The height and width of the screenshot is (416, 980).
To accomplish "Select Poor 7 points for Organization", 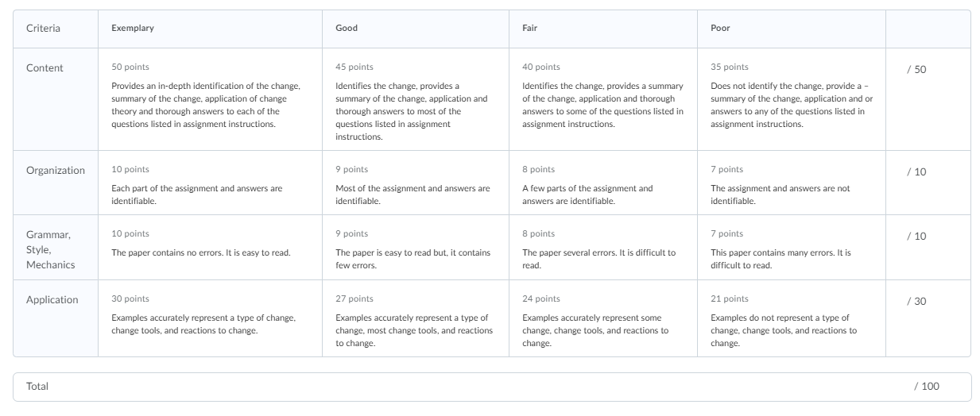I will pos(792,183).
